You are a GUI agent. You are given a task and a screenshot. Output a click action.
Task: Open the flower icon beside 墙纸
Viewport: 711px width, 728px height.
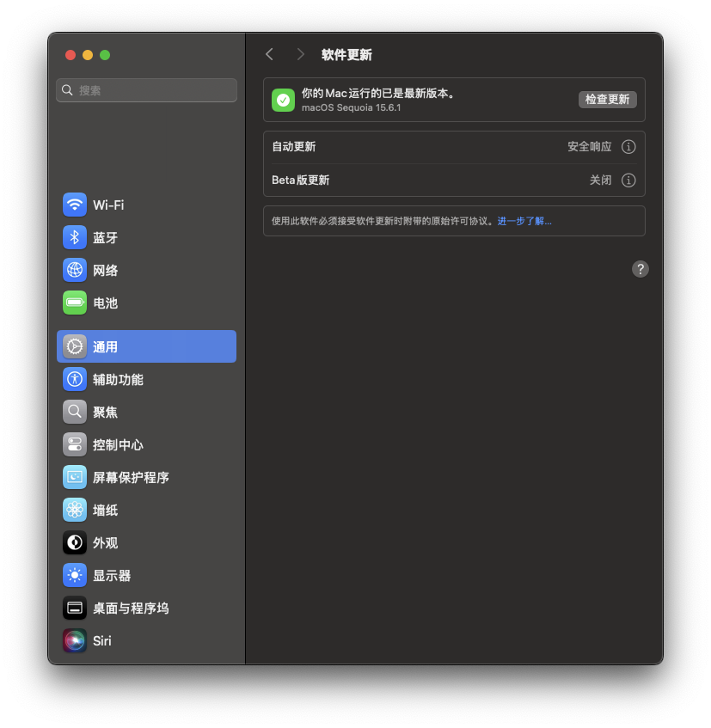point(74,510)
